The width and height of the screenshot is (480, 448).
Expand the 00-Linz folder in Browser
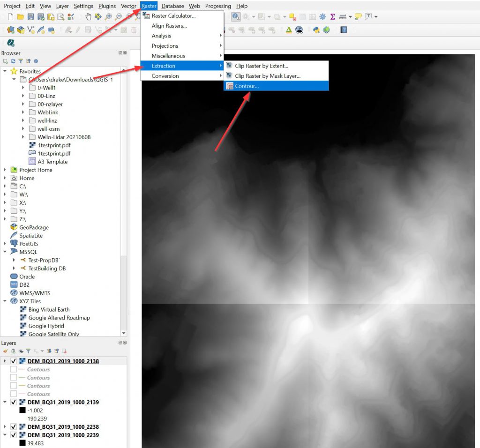coord(23,96)
